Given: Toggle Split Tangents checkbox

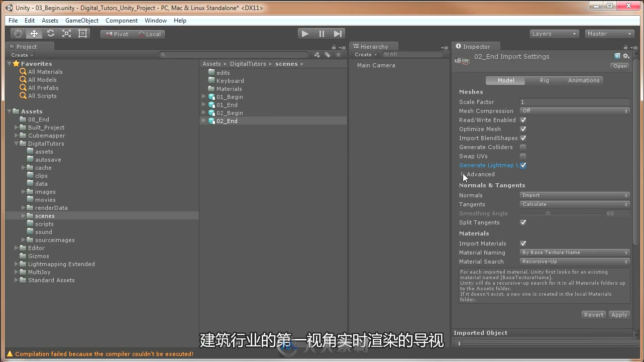Looking at the screenshot, I should 523,222.
